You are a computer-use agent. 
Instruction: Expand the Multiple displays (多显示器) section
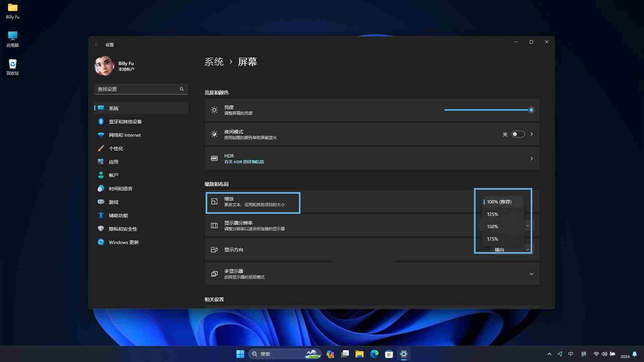[531, 274]
